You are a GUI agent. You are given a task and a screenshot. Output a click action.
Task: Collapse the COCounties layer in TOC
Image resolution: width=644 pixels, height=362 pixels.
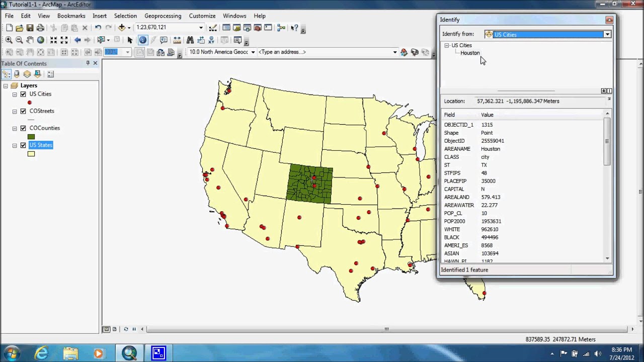click(x=15, y=128)
